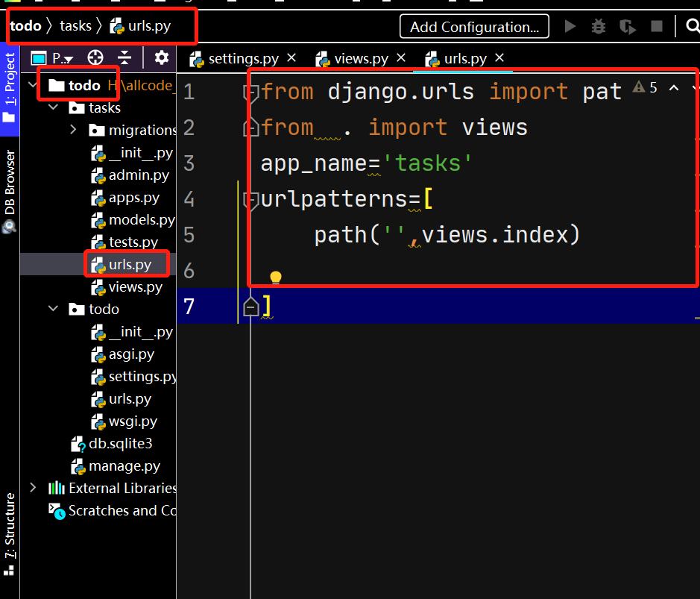Open the Project tool window tab
Image resolution: width=700 pixels, height=599 pixels.
tap(10, 88)
